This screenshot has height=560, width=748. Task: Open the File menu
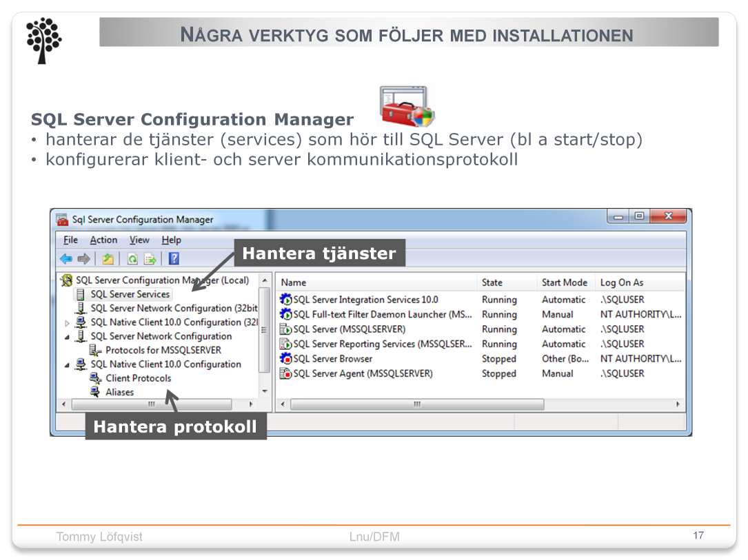click(70, 240)
